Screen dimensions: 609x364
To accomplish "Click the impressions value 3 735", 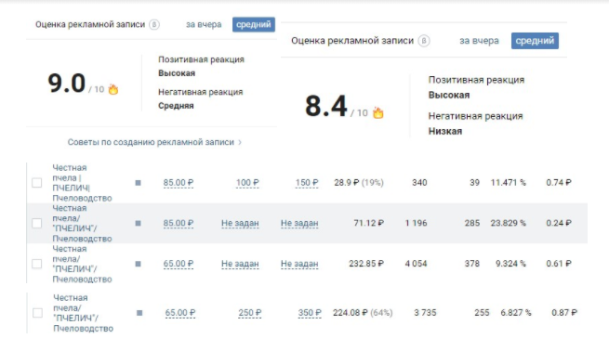I will coord(425,313).
